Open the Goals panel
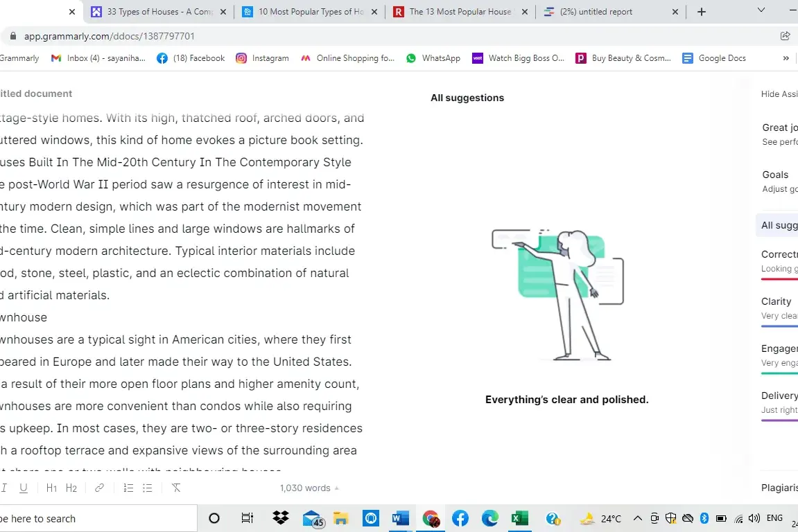Image resolution: width=798 pixels, height=532 pixels. point(780,181)
